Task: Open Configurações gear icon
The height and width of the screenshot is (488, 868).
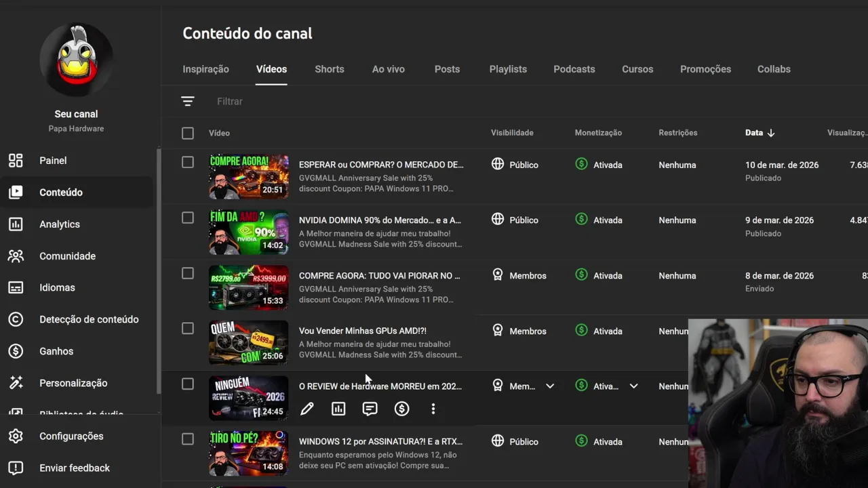Action: coord(16,436)
